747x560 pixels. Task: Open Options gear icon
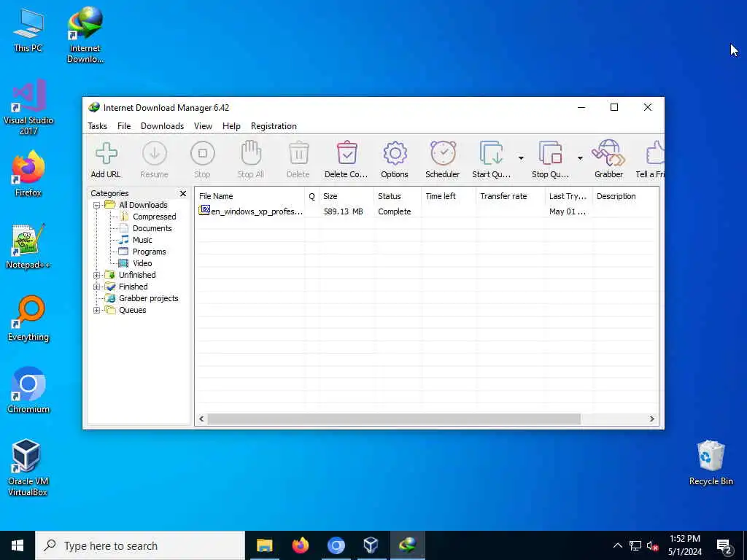(395, 153)
